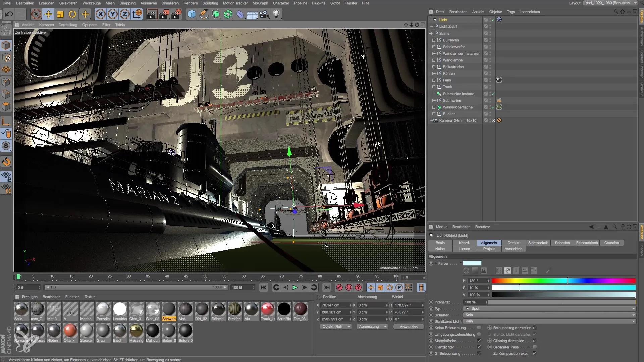
Task: Jump to start of animation
Action: click(x=264, y=287)
